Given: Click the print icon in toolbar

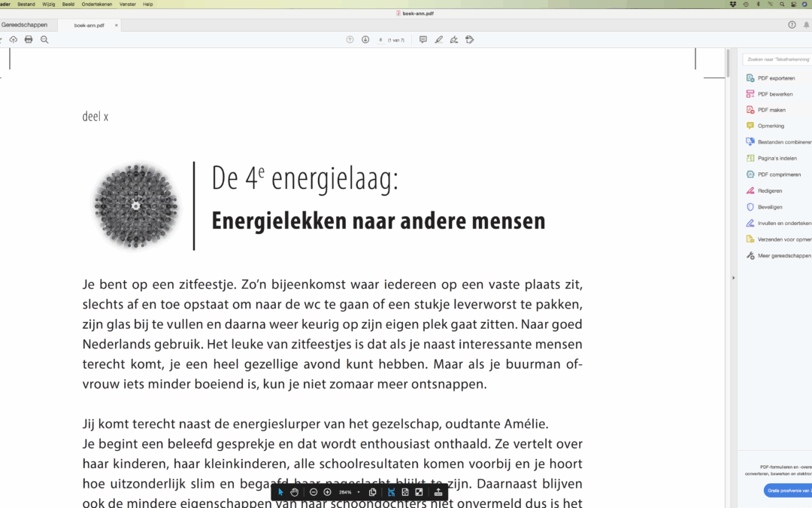Looking at the screenshot, I should coord(29,39).
